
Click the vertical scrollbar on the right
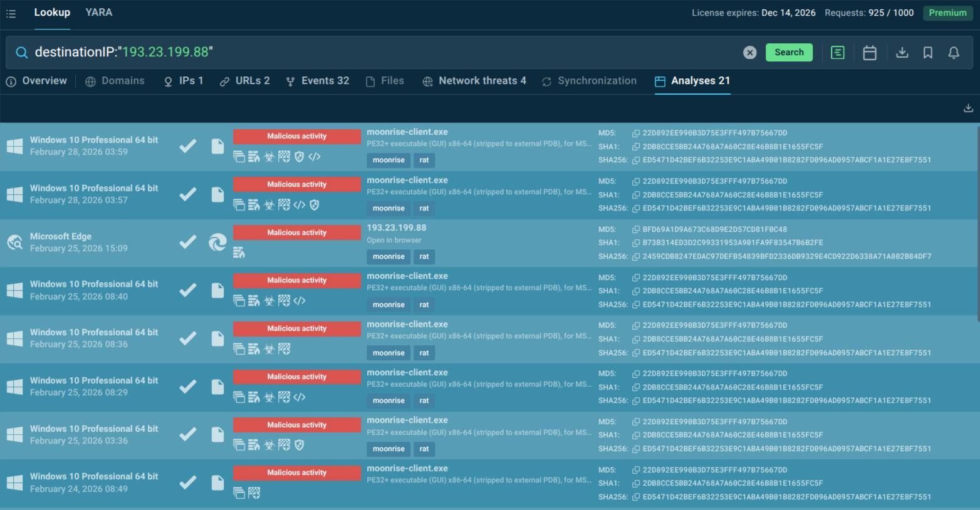(976, 188)
